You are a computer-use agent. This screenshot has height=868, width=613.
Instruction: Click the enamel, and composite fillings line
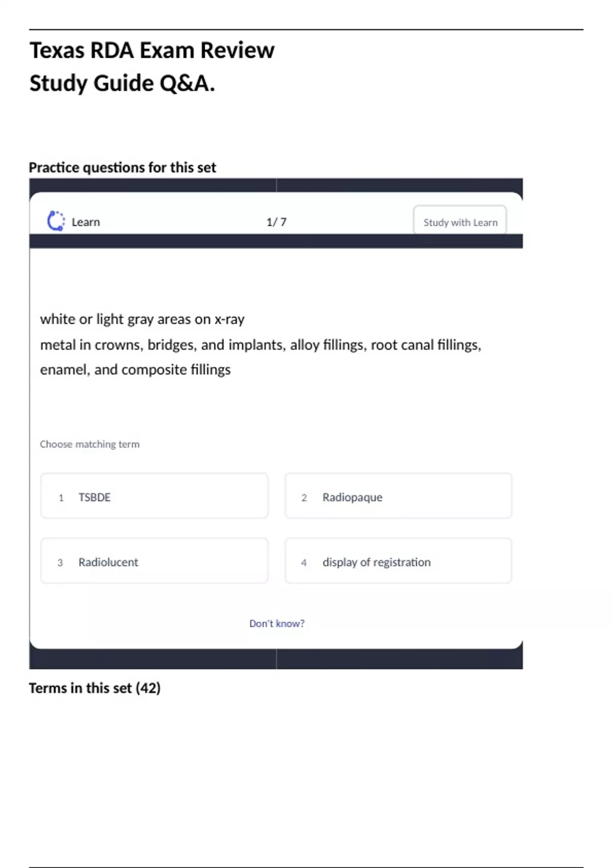135,370
